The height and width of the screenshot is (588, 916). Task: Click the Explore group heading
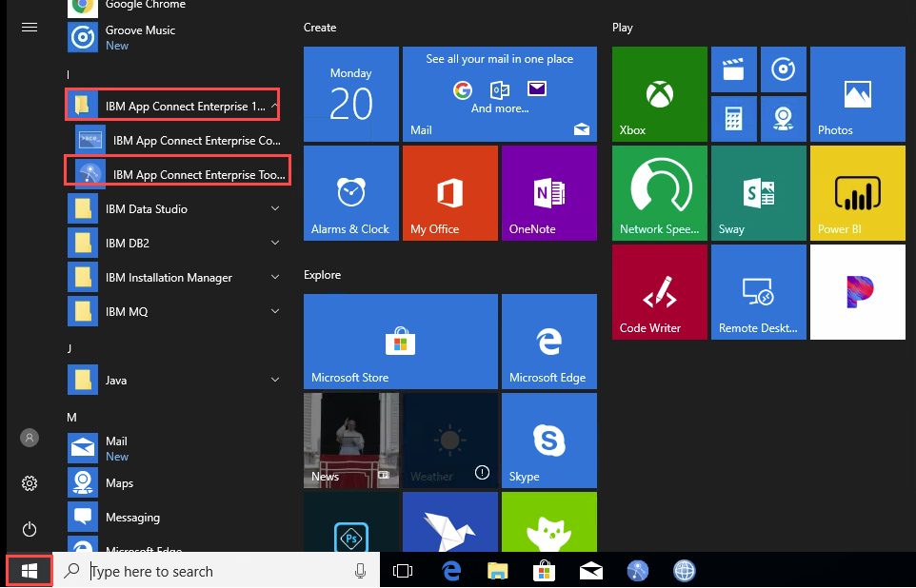(322, 275)
